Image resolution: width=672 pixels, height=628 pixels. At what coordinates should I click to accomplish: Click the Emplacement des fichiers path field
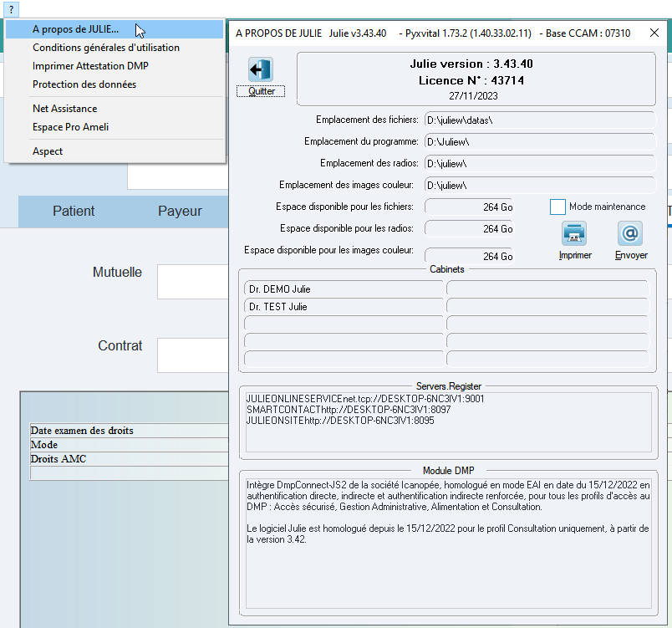(x=539, y=120)
